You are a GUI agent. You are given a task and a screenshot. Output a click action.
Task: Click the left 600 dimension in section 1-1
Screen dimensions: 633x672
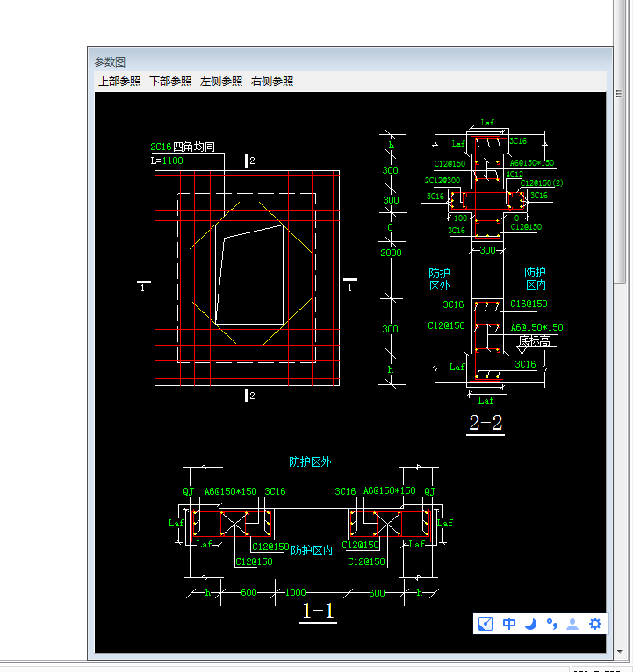(x=248, y=592)
